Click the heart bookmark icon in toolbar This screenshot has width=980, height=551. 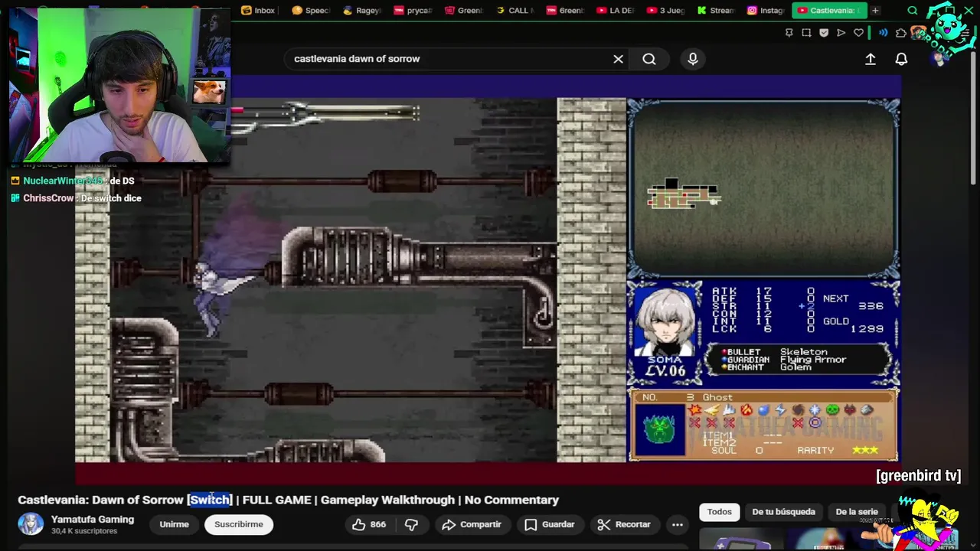pyautogui.click(x=858, y=33)
